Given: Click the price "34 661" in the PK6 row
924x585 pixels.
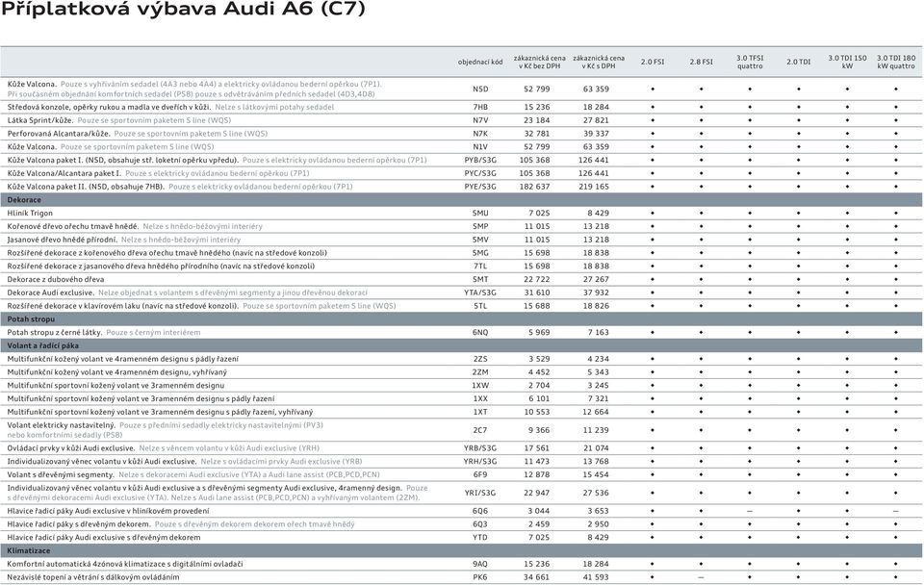Looking at the screenshot, I should [x=537, y=577].
